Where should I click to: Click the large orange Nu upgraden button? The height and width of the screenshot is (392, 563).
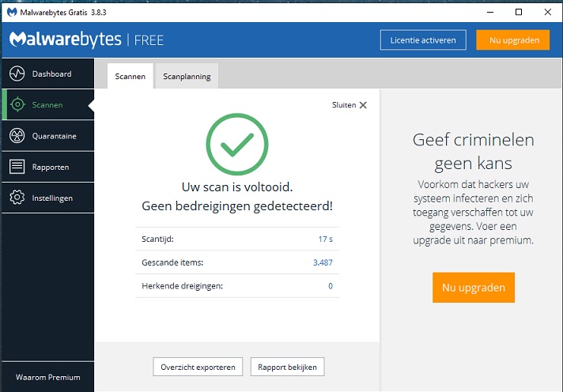(474, 288)
